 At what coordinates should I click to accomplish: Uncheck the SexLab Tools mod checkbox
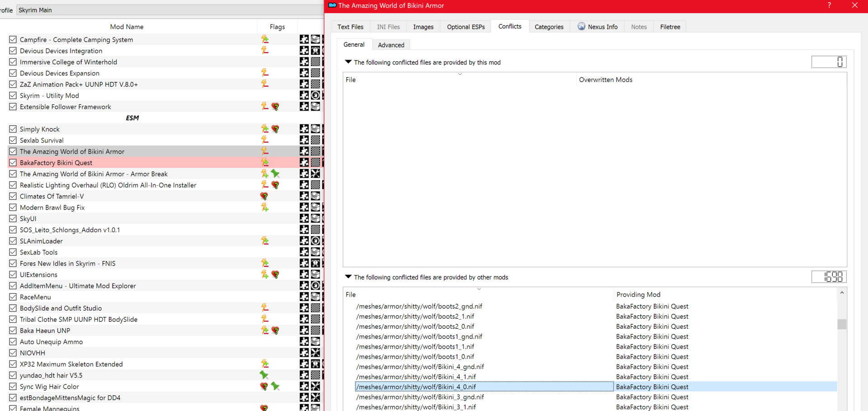coord(13,252)
